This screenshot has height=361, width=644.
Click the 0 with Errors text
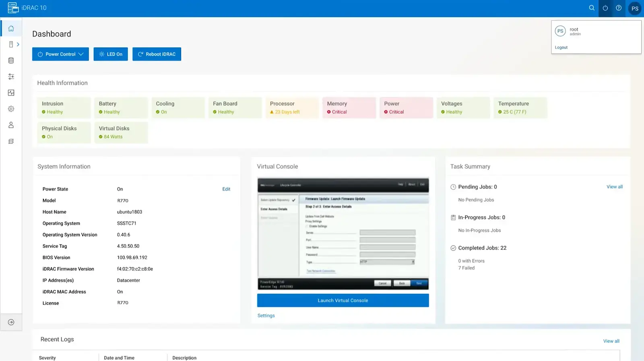(471, 261)
